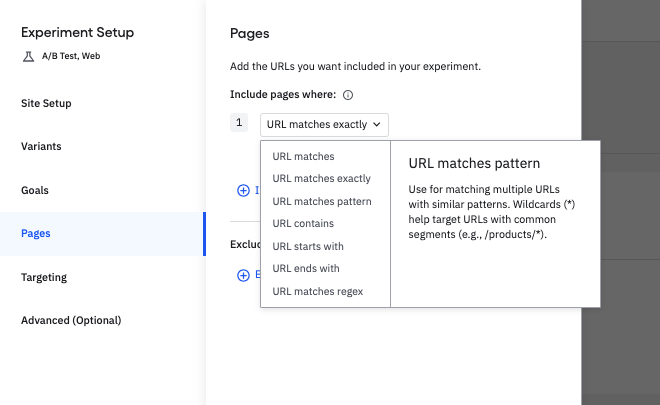Click the plus icon to include a page

pos(243,190)
